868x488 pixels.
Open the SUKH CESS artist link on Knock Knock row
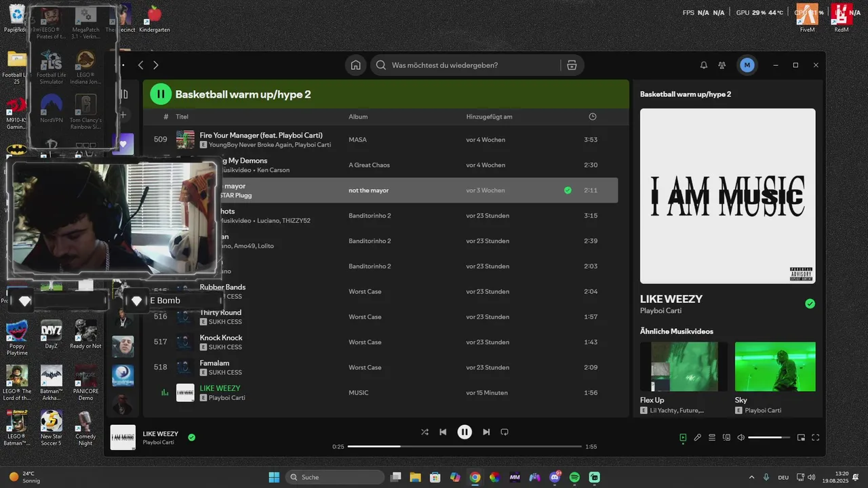(x=225, y=347)
